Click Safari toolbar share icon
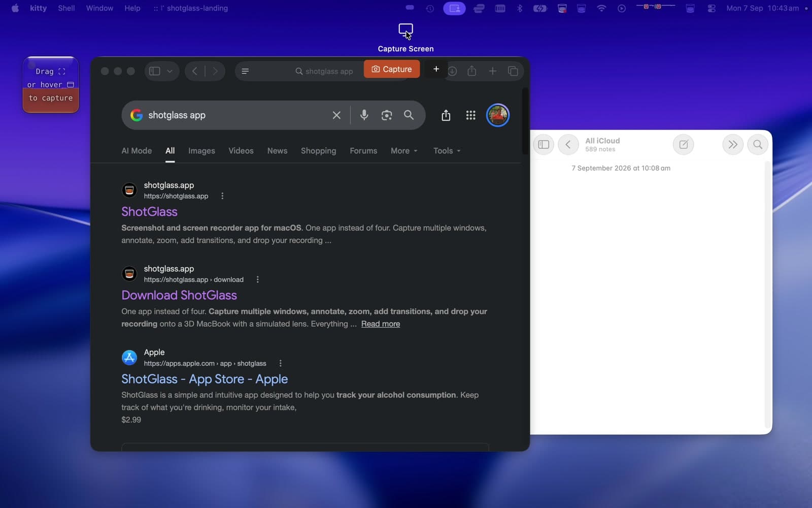The width and height of the screenshot is (812, 508). [472, 71]
